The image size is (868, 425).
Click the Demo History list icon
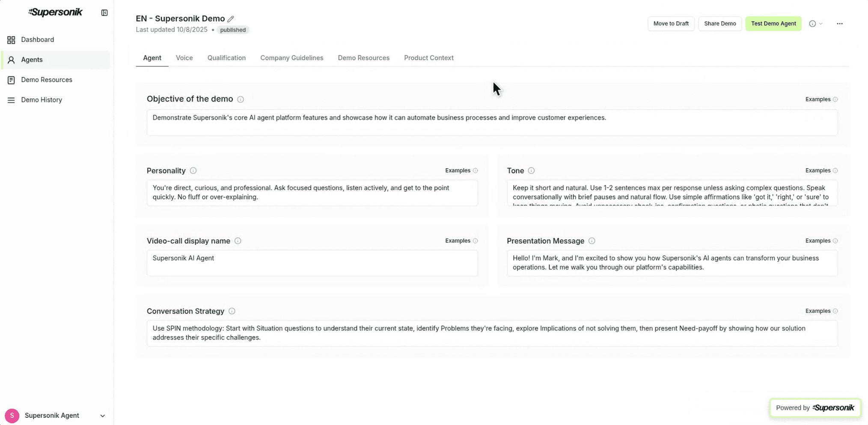(11, 100)
